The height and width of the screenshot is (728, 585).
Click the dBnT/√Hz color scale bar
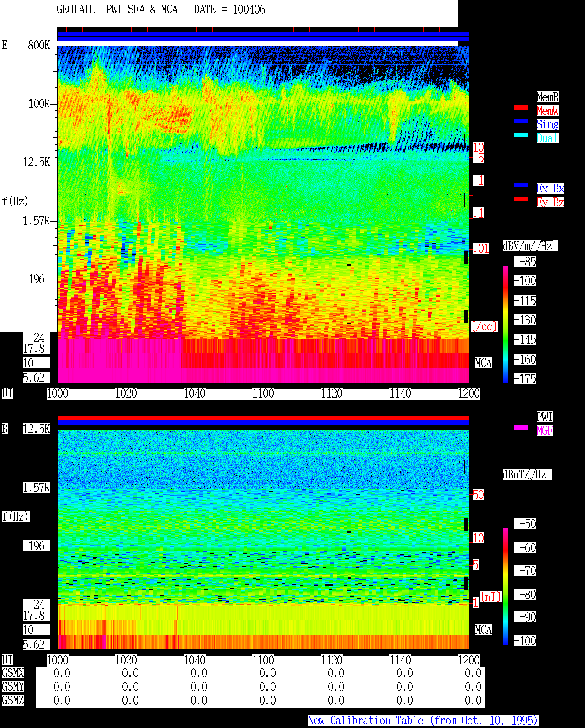(x=505, y=586)
